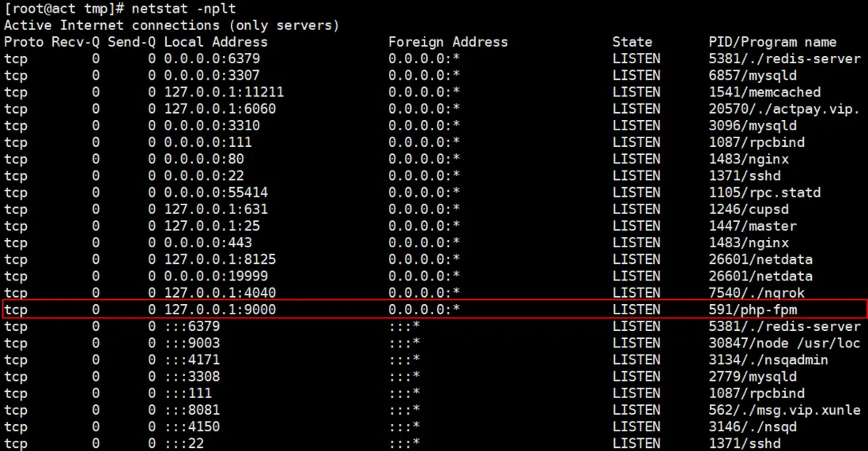The image size is (868, 451).
Task: Select local address :::9003
Action: point(191,343)
